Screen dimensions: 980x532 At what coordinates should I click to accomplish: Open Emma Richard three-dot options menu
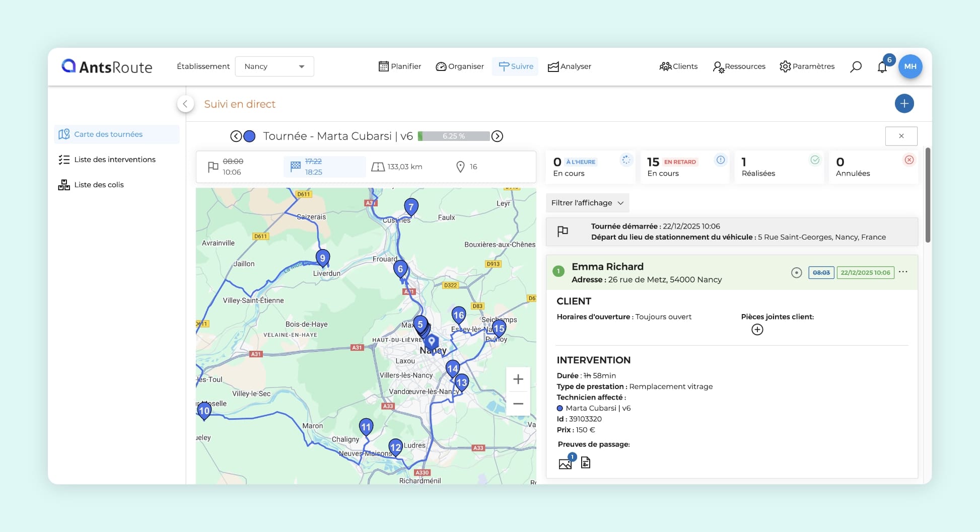click(x=903, y=272)
